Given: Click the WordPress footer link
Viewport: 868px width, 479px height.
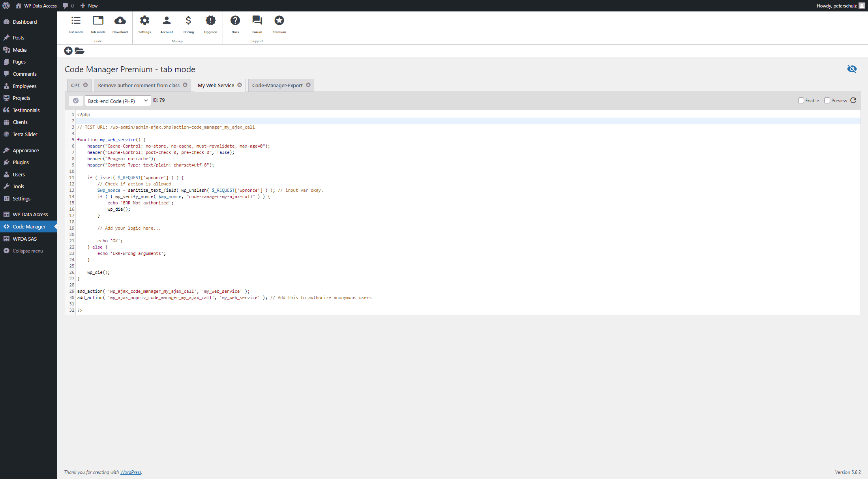Looking at the screenshot, I should coord(131,472).
